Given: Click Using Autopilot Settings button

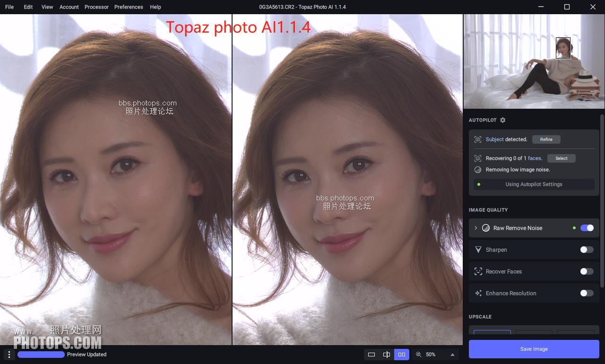Looking at the screenshot, I should pyautogui.click(x=534, y=184).
